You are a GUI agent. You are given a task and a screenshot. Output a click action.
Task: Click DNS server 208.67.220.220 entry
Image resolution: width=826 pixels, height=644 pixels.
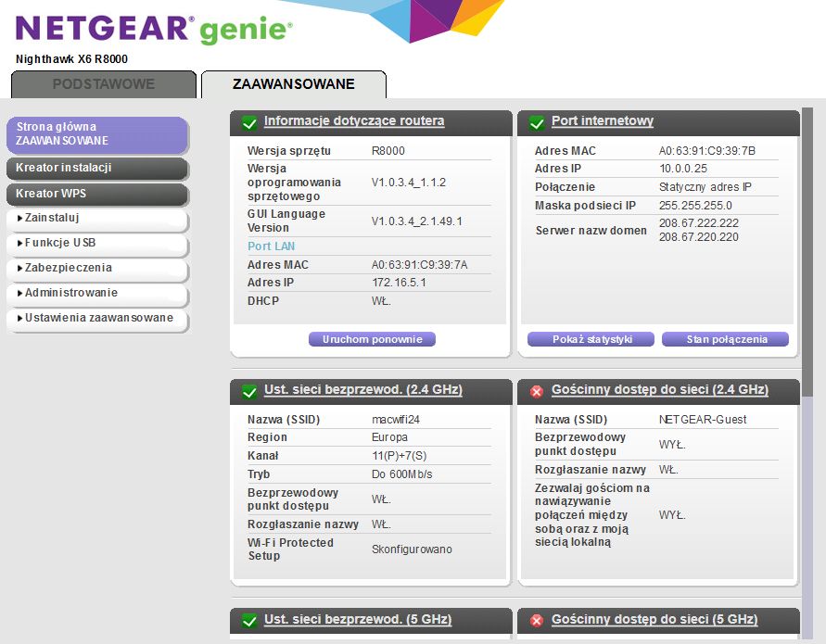pyautogui.click(x=698, y=237)
